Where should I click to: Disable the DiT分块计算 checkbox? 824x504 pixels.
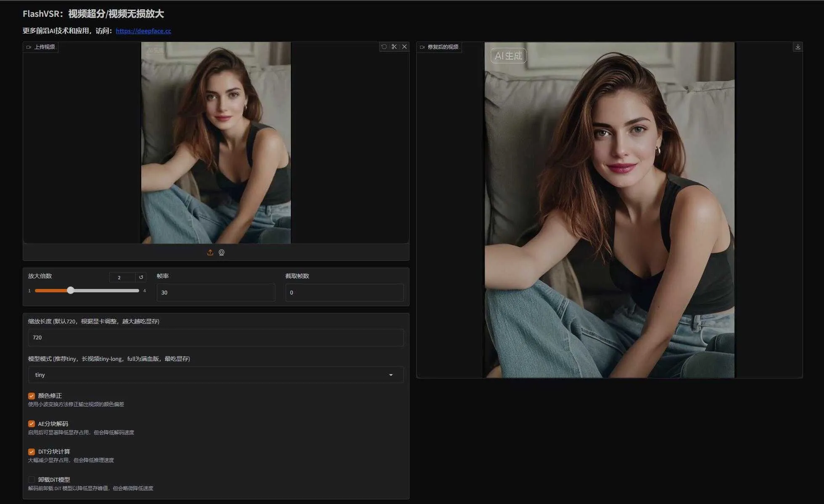[32, 451]
